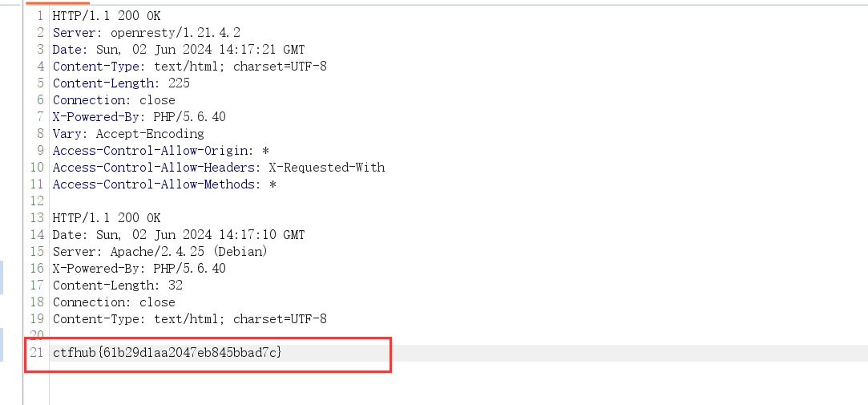Click the Server: openresty/1.21.4.2 header line

coord(147,32)
